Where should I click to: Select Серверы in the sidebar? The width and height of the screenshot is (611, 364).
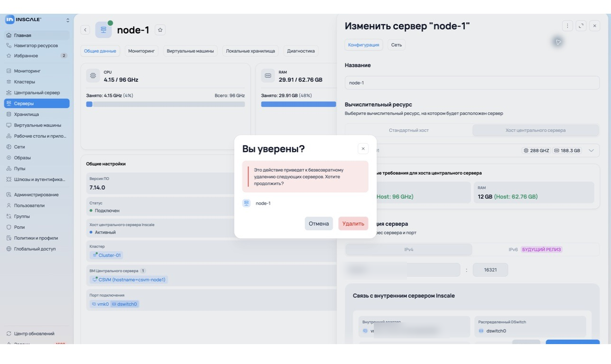(x=37, y=103)
